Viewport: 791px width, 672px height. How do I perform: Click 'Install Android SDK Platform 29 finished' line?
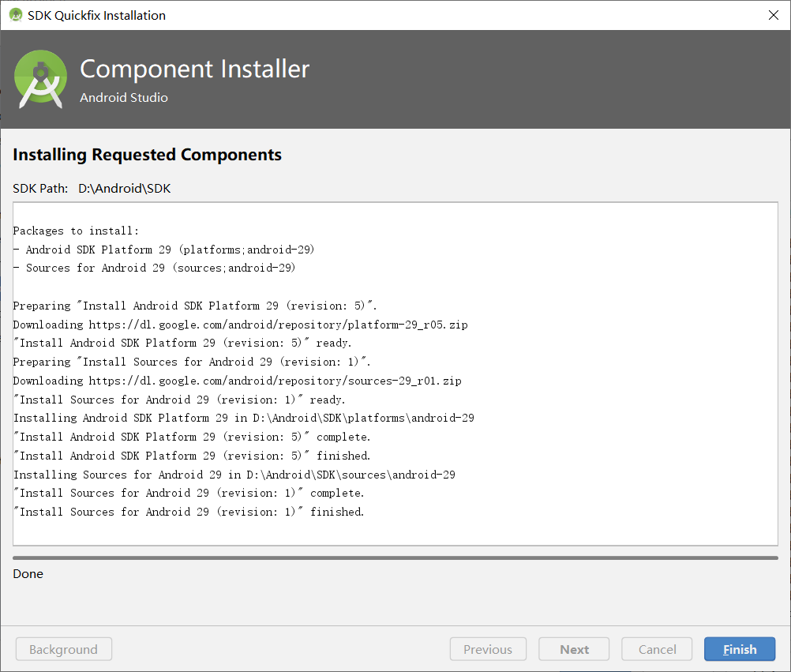tap(192, 456)
